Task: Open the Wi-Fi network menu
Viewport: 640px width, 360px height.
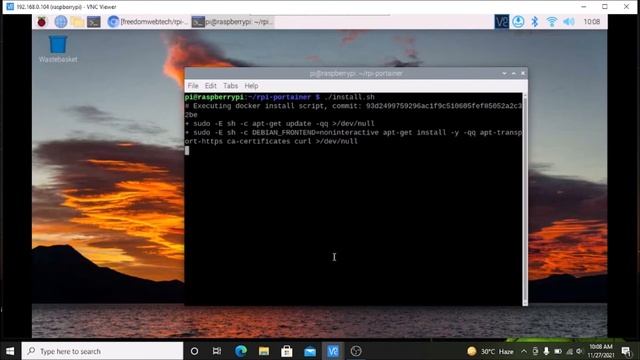Action: point(552,22)
